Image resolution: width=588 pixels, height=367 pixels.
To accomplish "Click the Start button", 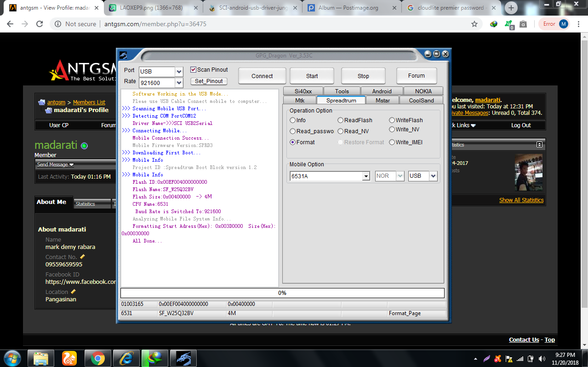I will click(x=312, y=76).
